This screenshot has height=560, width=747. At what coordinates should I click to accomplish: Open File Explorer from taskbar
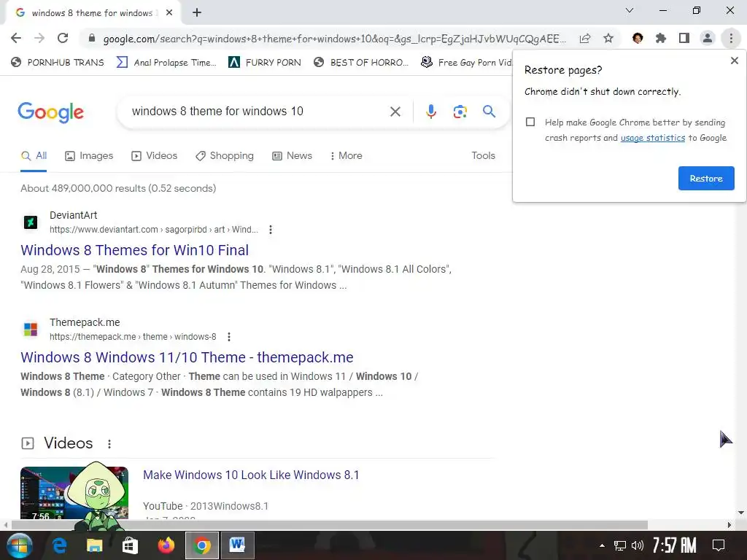click(x=94, y=545)
